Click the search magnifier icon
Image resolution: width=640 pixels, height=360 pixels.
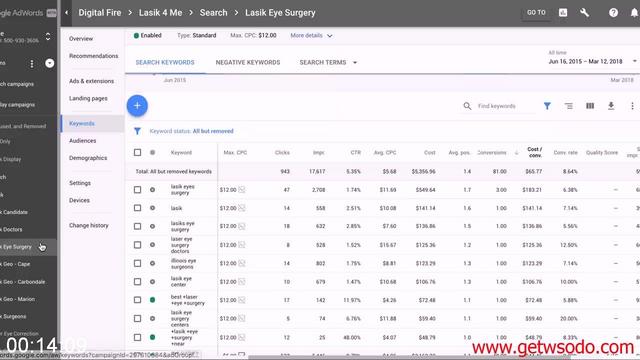467,106
